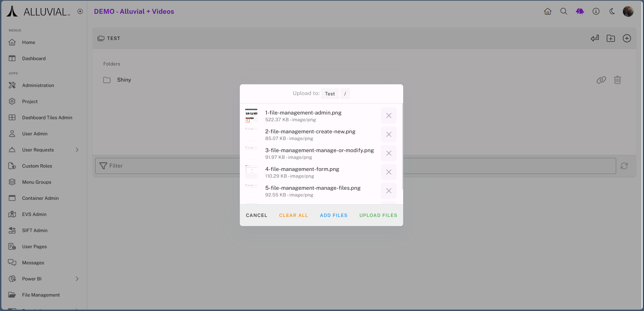The width and height of the screenshot is (644, 311).
Task: Open File Management in sidebar
Action: pos(41,295)
